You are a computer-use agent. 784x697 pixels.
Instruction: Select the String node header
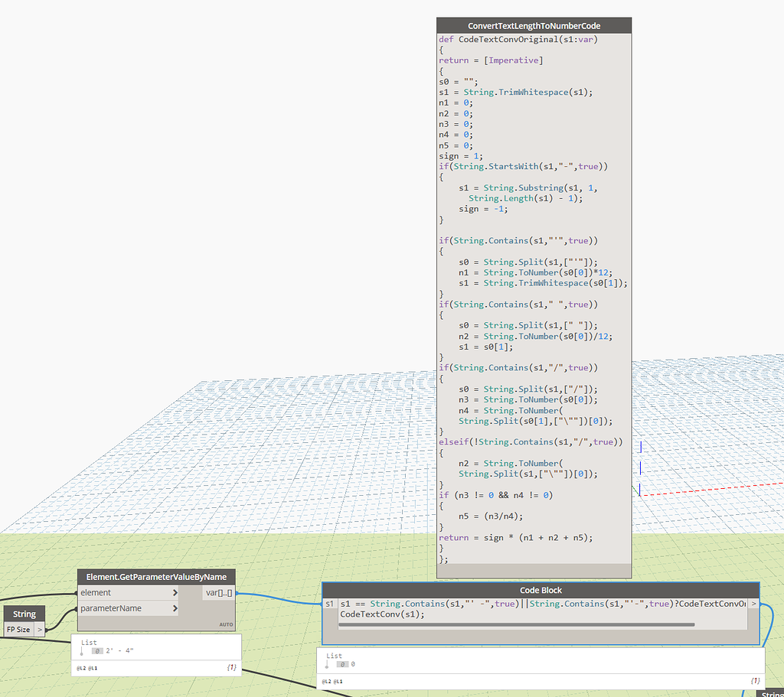[x=24, y=614]
